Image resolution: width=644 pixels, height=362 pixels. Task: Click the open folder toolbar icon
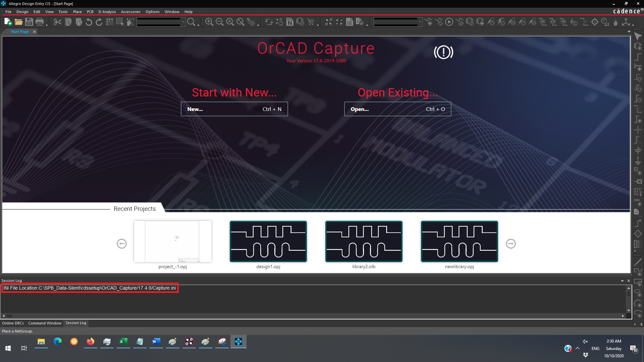[x=18, y=22]
